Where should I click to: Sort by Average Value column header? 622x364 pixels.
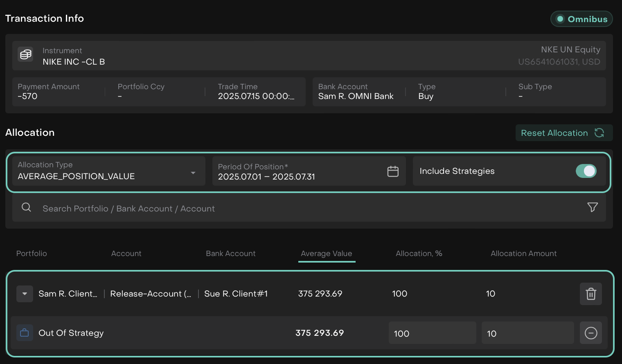[326, 254]
